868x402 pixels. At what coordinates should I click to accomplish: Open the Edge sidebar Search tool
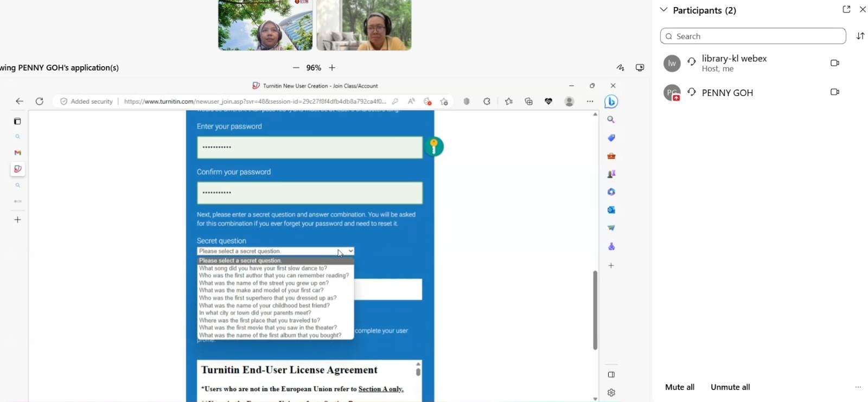(611, 120)
